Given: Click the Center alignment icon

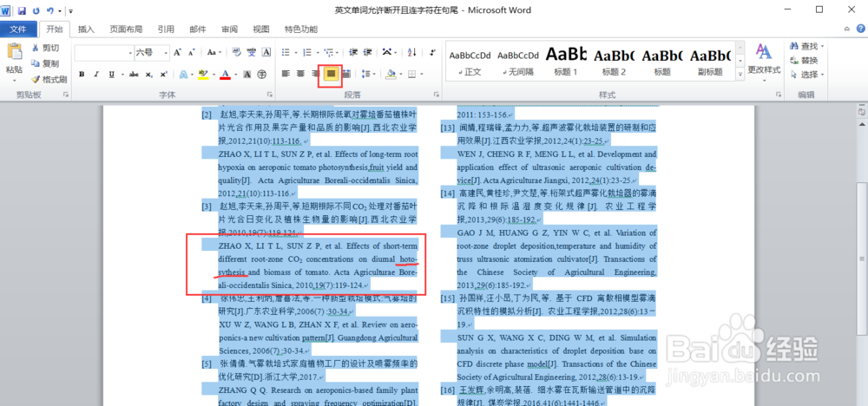Looking at the screenshot, I should coord(300,74).
